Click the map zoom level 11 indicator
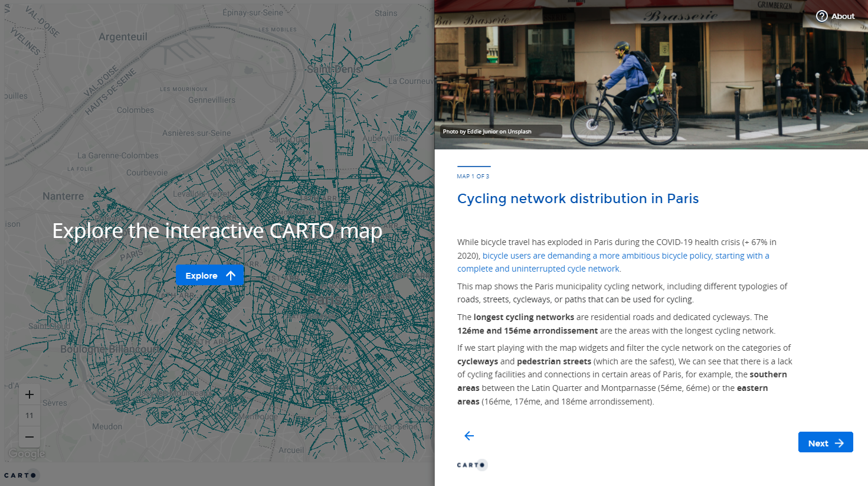This screenshot has width=868, height=486. [30, 416]
